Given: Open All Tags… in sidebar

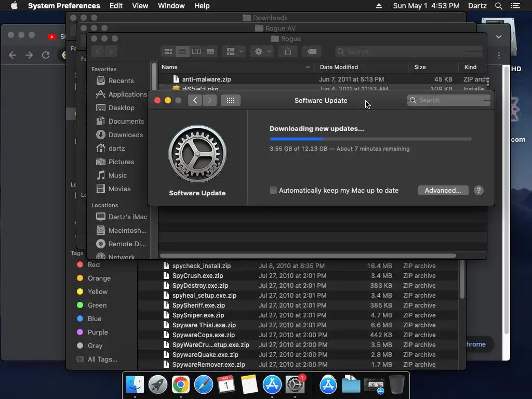Looking at the screenshot, I should 97,360.
